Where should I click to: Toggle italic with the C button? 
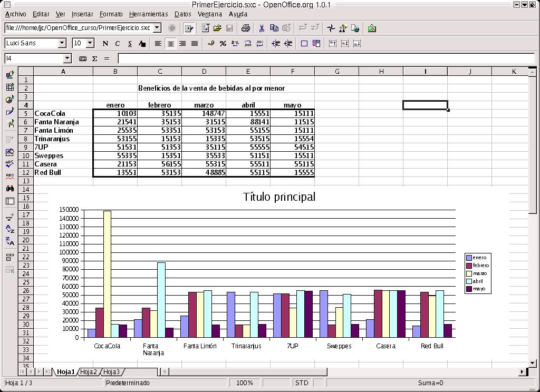click(x=118, y=43)
